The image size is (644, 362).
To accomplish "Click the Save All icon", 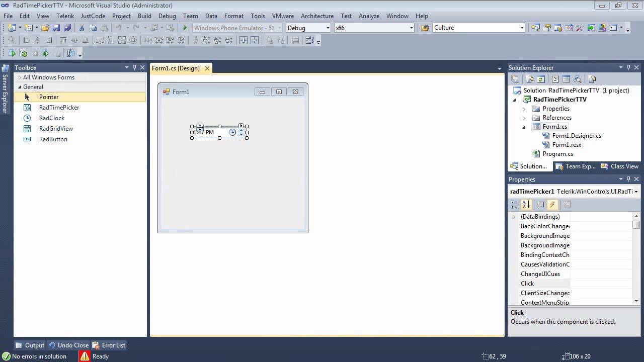I will click(x=67, y=28).
